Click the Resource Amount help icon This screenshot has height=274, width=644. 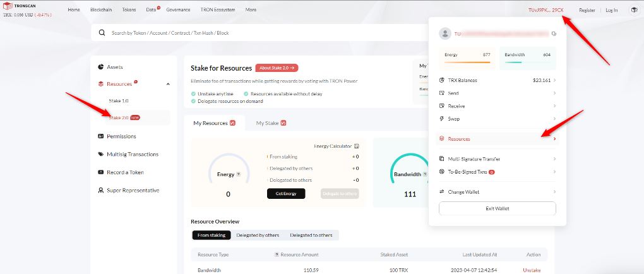pyautogui.click(x=277, y=254)
